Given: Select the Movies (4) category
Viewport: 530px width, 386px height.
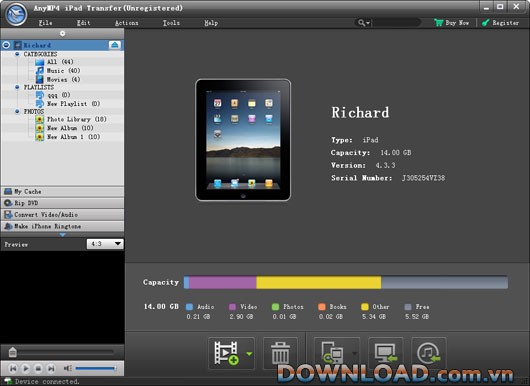Looking at the screenshot, I should pos(63,79).
